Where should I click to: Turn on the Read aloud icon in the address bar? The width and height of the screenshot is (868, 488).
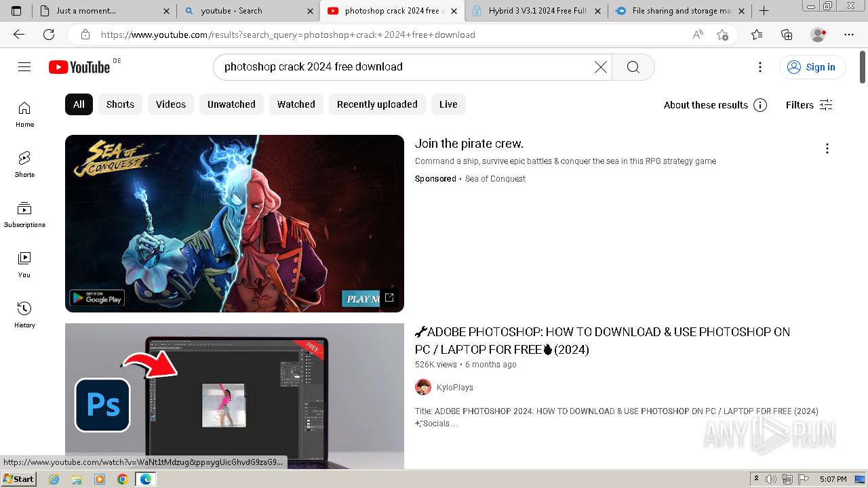(698, 35)
